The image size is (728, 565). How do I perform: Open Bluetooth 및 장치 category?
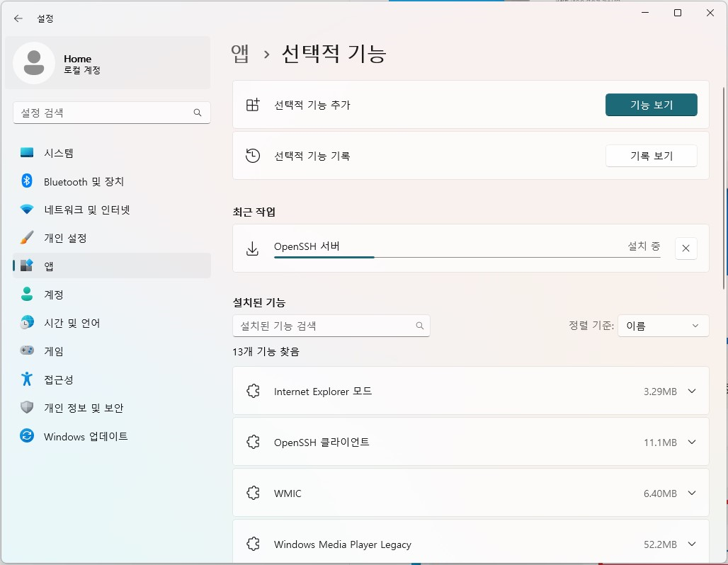112,181
